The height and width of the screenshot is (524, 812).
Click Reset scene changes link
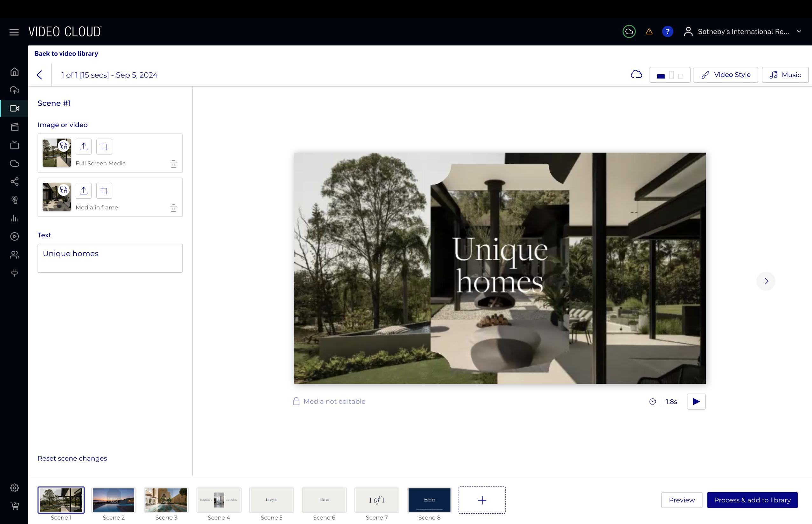tap(72, 458)
